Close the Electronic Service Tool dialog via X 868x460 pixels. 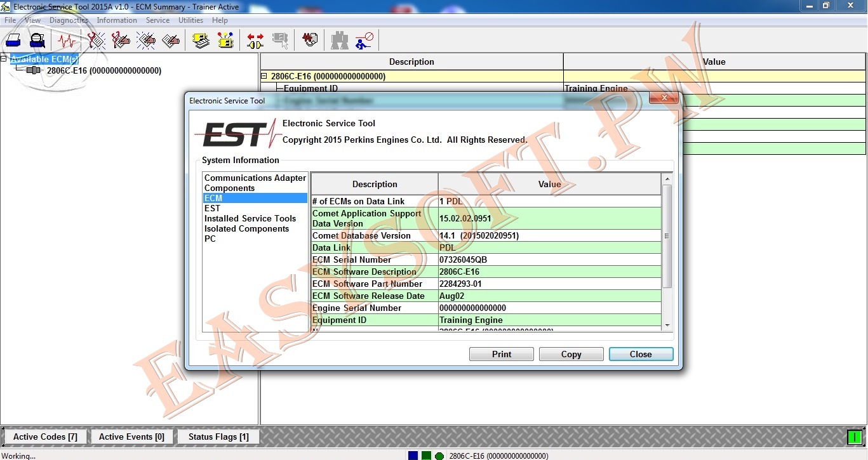tap(664, 98)
